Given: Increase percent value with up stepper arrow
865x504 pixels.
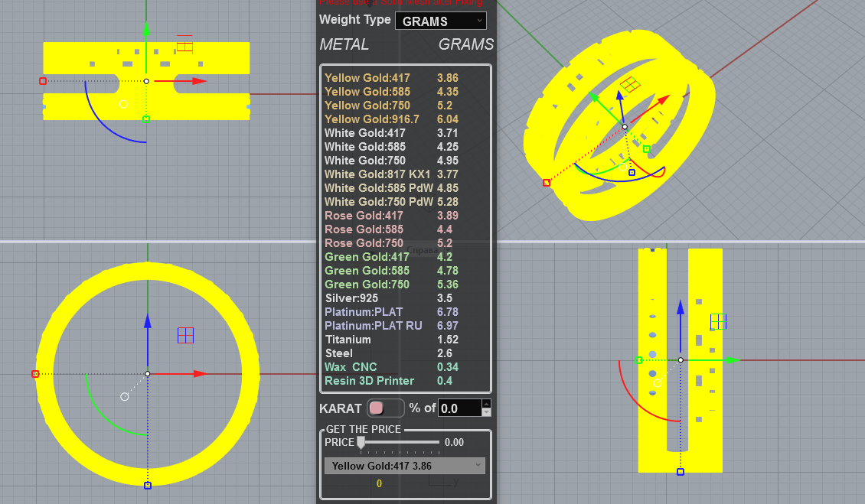Looking at the screenshot, I should 486,404.
